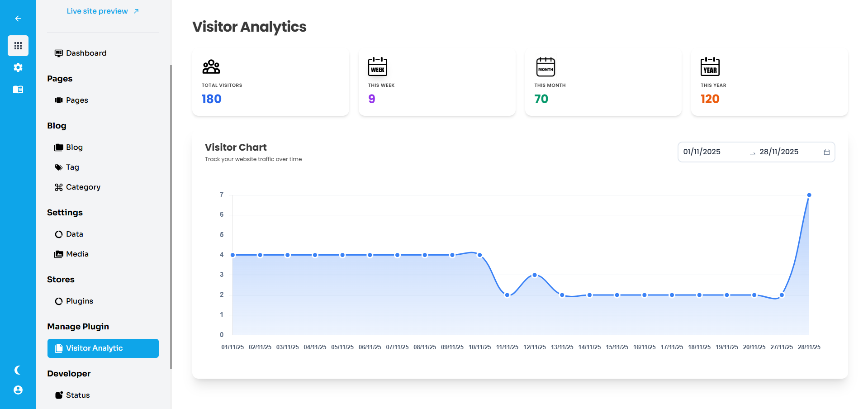Click the 28/11/25 peak data point
The image size is (868, 409).
[809, 195]
